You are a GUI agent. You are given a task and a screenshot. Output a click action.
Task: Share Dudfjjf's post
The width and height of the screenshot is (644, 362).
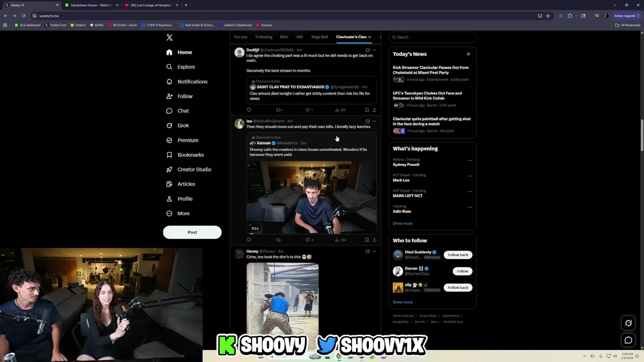pos(374,110)
